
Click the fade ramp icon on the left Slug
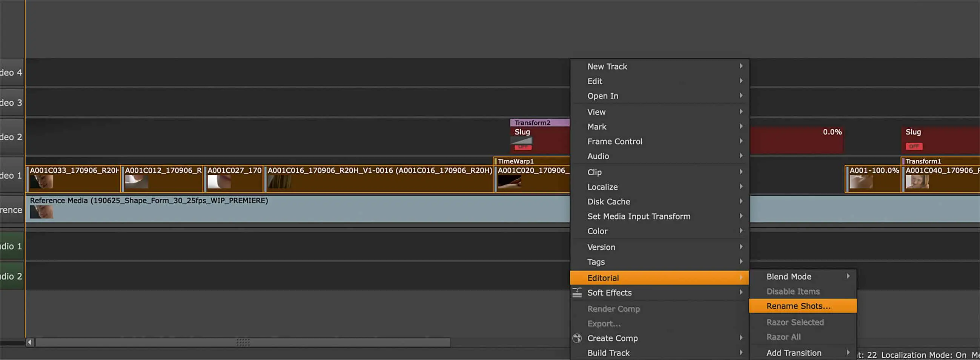(521, 140)
